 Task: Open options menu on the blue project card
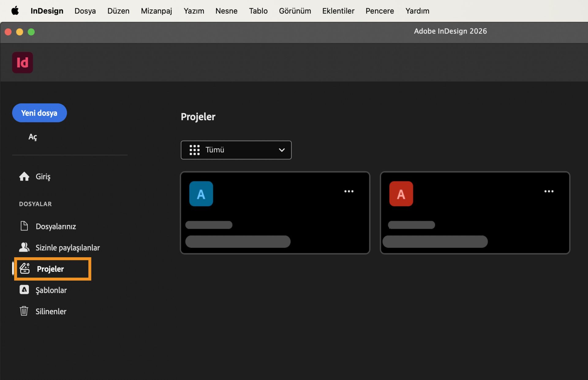[x=349, y=191]
